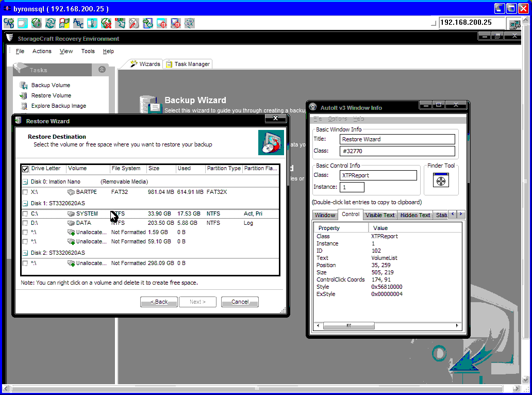Screen dimensions: 532x395
Task: Collapse the Disk 0: Imation Nano group
Action: [x=25, y=182]
